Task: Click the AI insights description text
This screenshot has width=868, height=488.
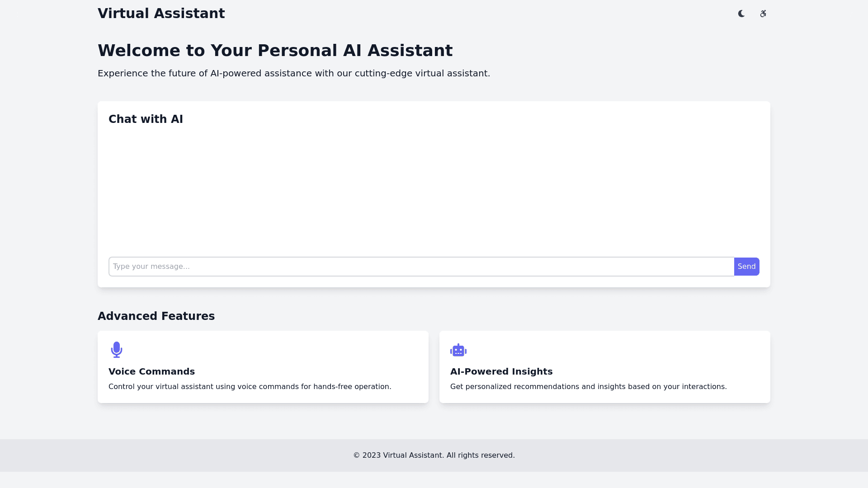Action: point(588,387)
